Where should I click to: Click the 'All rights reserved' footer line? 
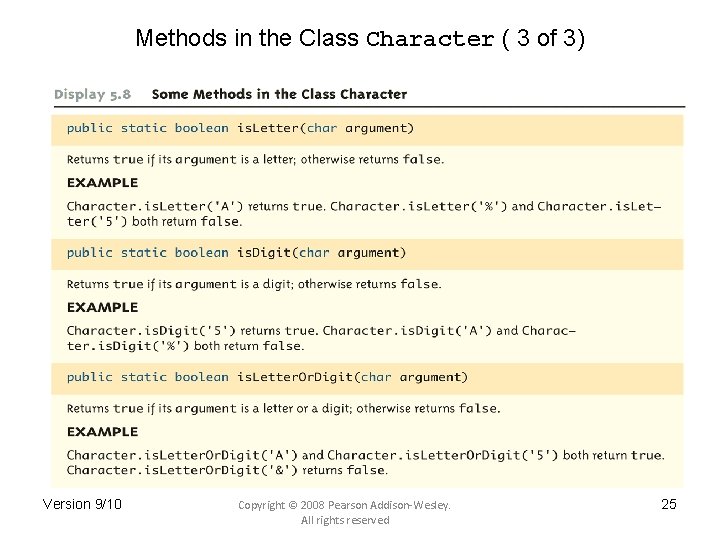pos(344,520)
